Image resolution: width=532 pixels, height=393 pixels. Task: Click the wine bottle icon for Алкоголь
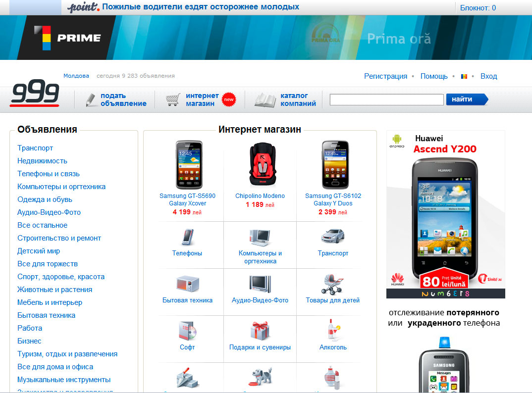[333, 330]
